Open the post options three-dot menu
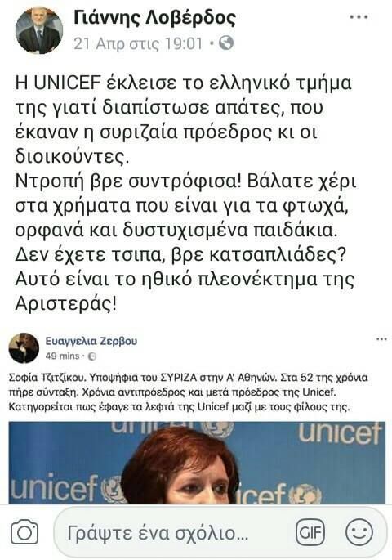The height and width of the screenshot is (560, 392). coord(359,17)
